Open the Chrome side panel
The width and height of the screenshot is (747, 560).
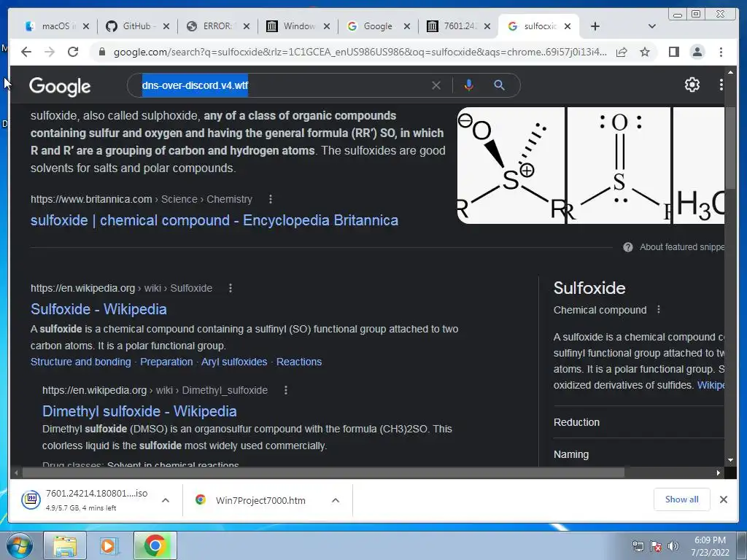[x=673, y=52]
